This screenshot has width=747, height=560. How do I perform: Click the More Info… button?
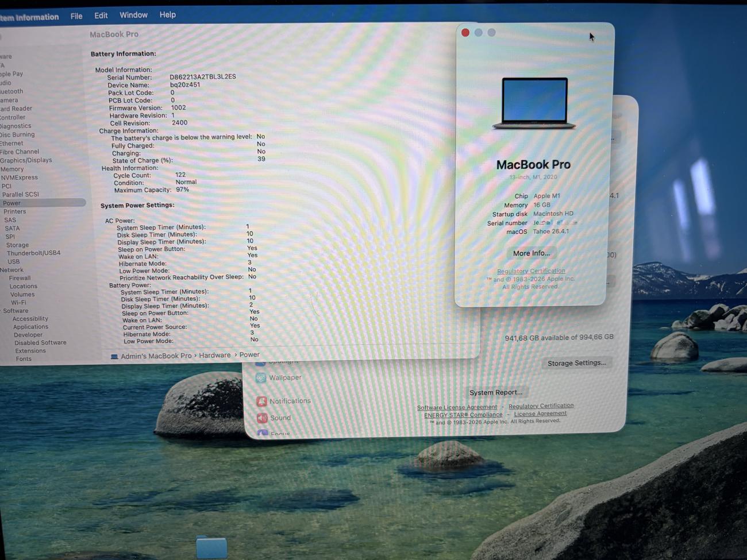[x=532, y=253]
